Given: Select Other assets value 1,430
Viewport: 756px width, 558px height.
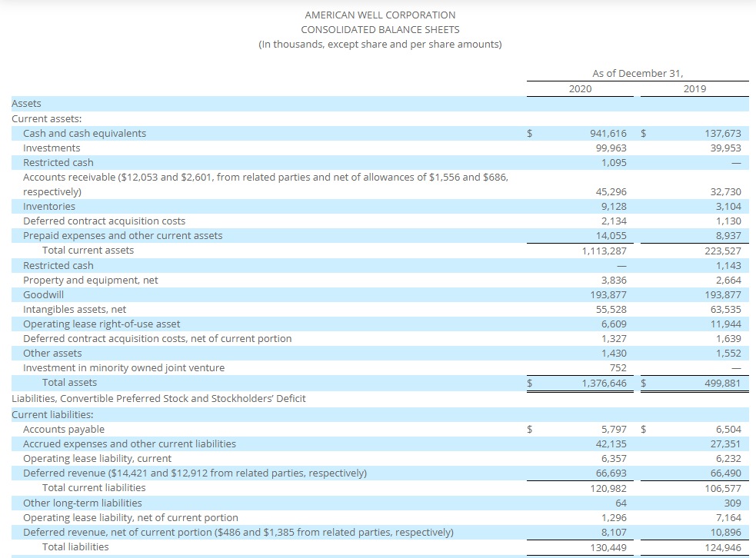Looking at the screenshot, I should click(x=614, y=354).
